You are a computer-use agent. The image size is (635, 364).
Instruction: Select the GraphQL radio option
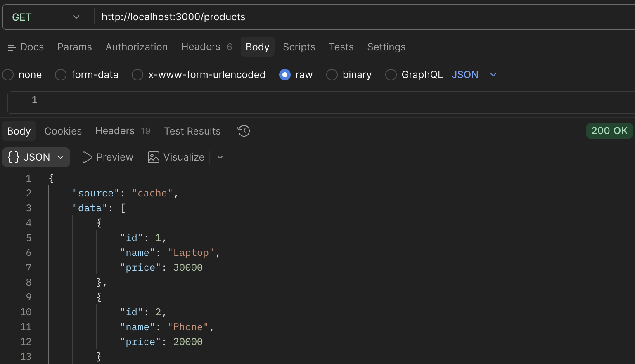click(x=391, y=75)
